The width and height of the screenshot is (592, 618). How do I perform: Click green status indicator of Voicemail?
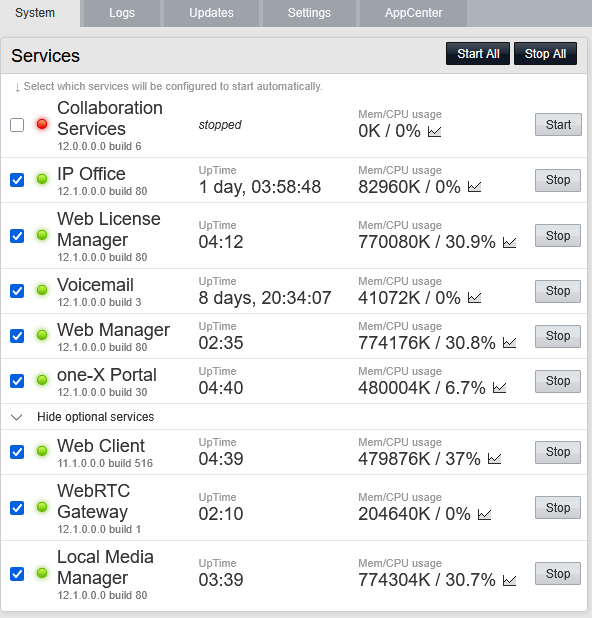[42, 290]
